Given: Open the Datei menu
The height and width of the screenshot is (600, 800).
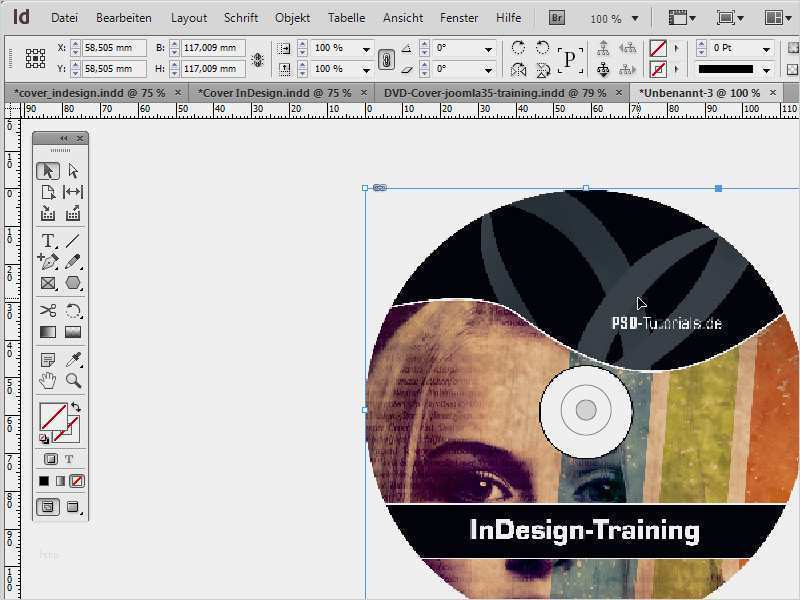Looking at the screenshot, I should pos(64,18).
